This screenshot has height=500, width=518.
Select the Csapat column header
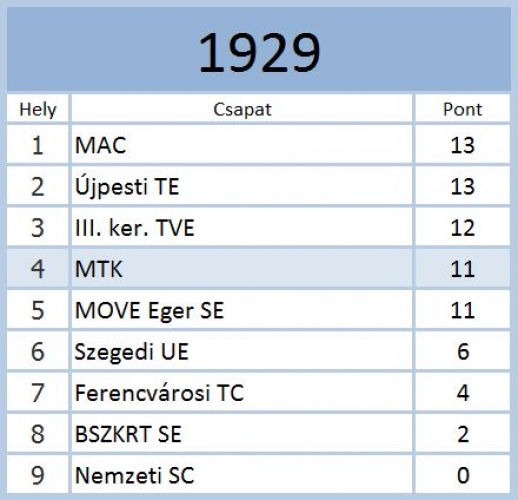[x=242, y=109]
